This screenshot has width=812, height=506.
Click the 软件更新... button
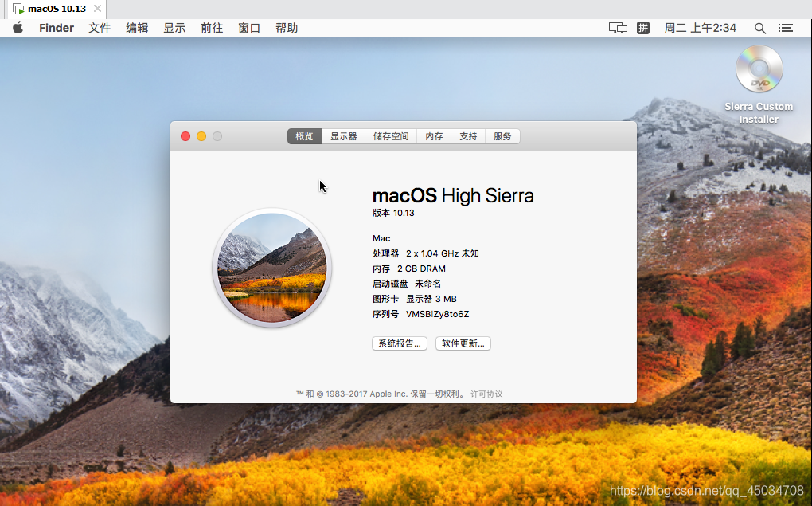click(x=463, y=343)
